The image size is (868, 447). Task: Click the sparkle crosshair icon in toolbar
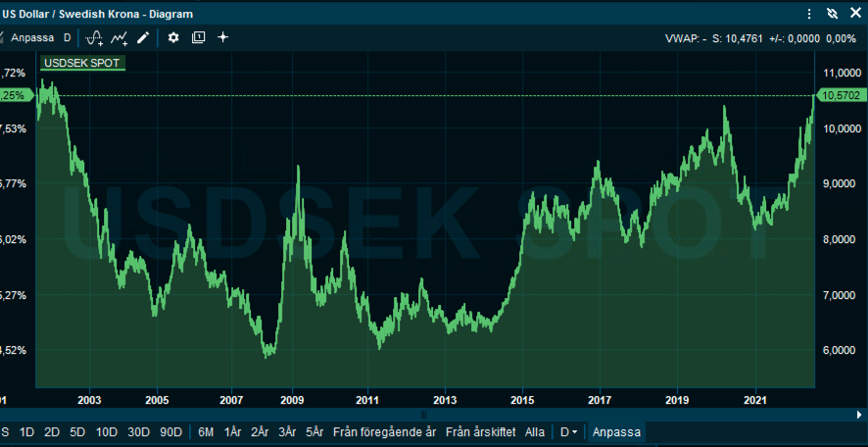click(x=223, y=37)
